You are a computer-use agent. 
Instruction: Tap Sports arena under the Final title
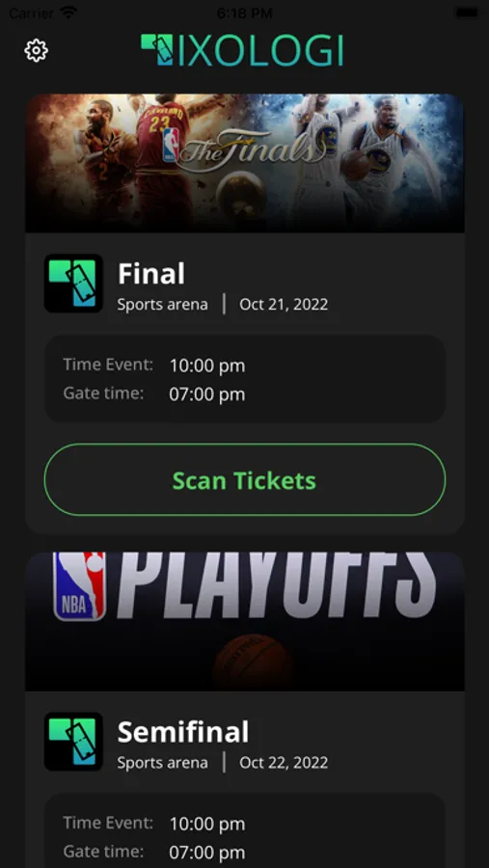(x=162, y=305)
